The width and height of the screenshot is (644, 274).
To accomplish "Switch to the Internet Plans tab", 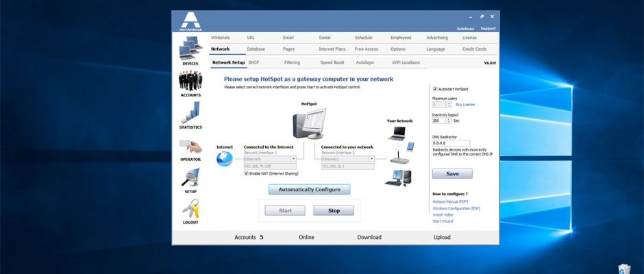I will click(332, 49).
